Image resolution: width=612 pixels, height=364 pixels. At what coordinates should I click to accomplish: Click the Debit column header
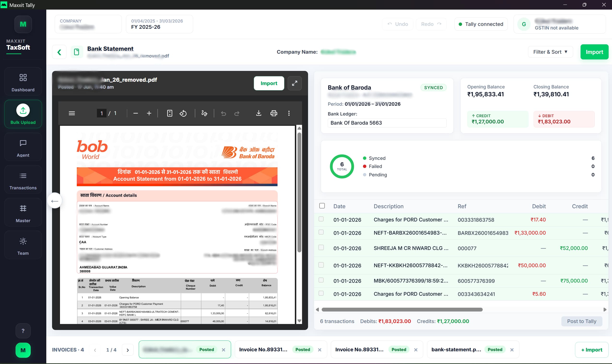coord(539,206)
